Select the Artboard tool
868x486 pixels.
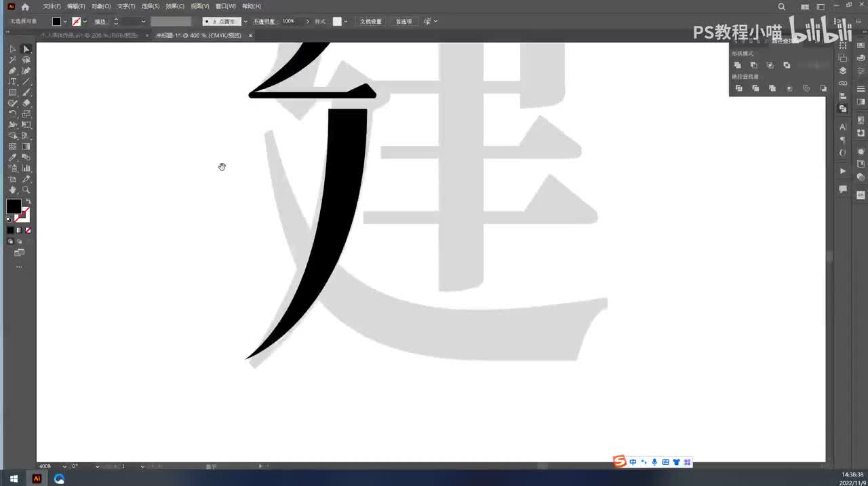pyautogui.click(x=12, y=179)
